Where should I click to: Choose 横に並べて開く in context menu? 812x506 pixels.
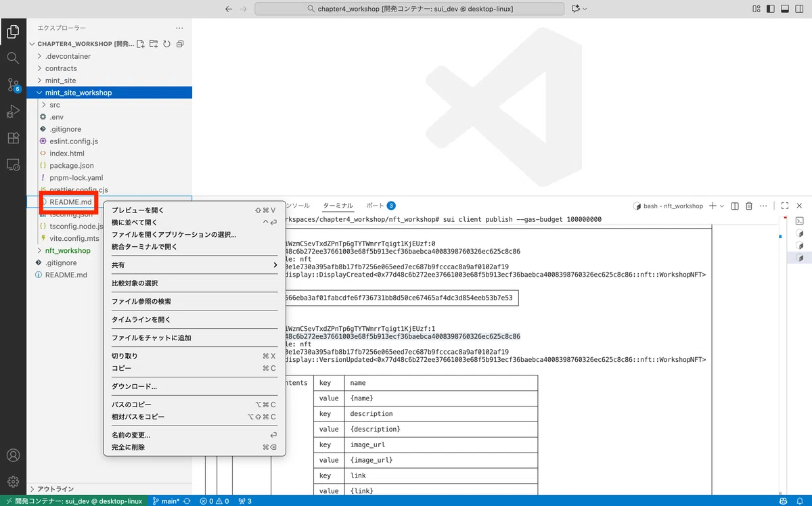tap(195, 223)
